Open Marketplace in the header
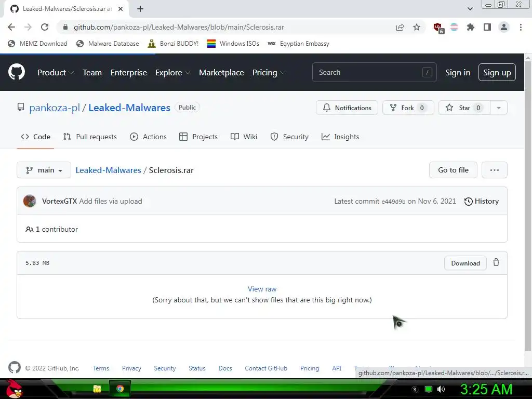This screenshot has height=399, width=532. 221,73
